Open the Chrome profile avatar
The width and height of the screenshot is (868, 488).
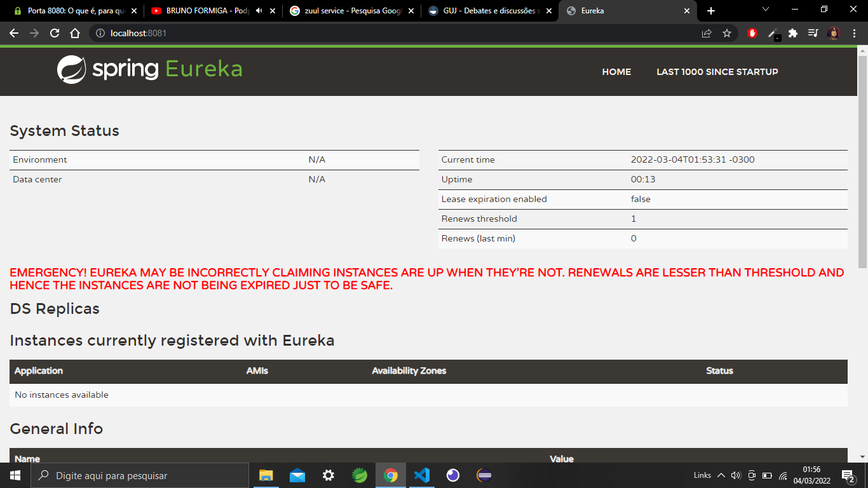(x=834, y=33)
